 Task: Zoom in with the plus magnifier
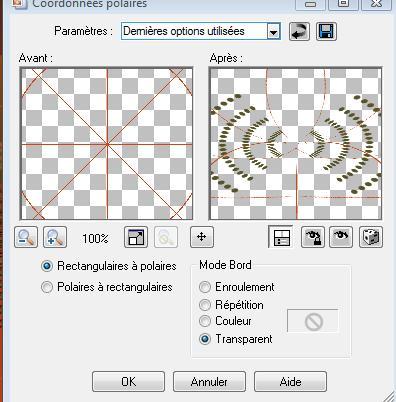(55, 237)
